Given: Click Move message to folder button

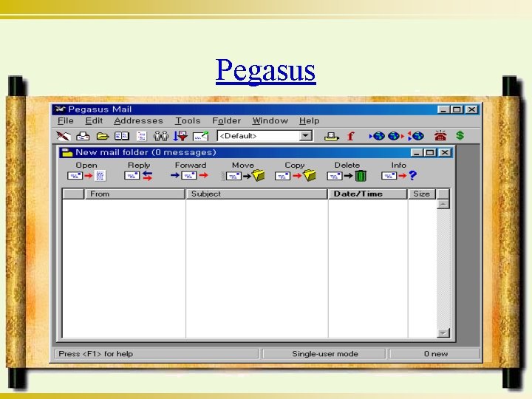Looking at the screenshot, I should pos(243,171).
